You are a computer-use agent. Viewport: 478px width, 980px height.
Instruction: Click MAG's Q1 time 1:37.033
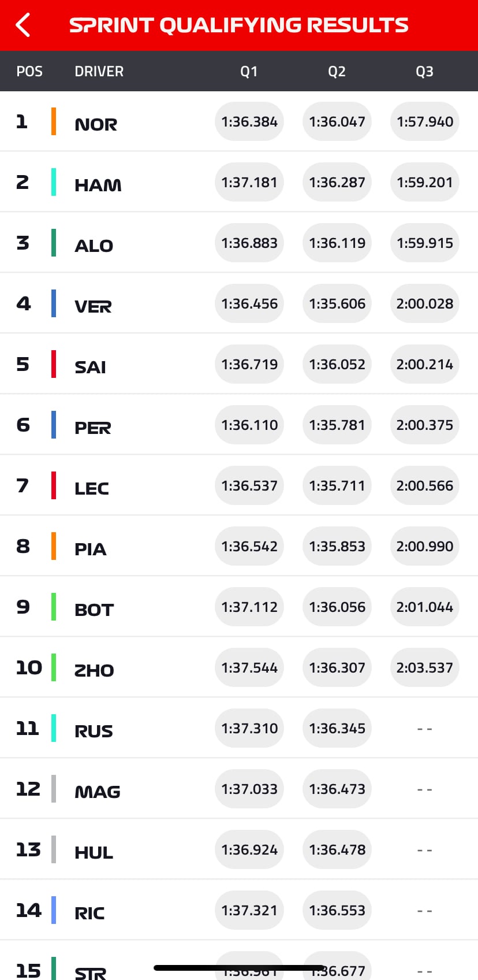click(x=249, y=789)
